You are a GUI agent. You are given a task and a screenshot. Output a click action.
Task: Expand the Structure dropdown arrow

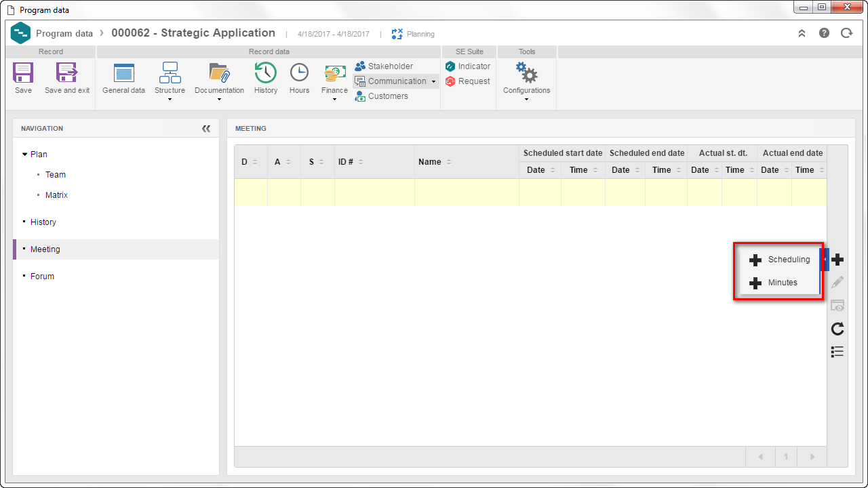coord(170,100)
